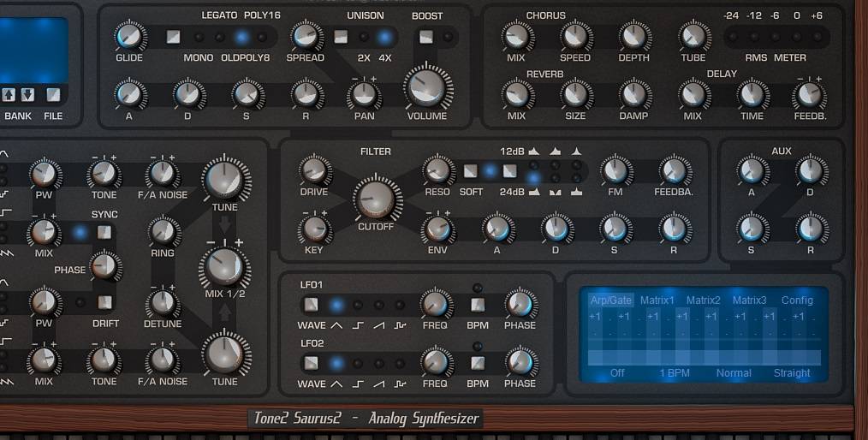Toggle the DRIFT switch

click(x=104, y=302)
